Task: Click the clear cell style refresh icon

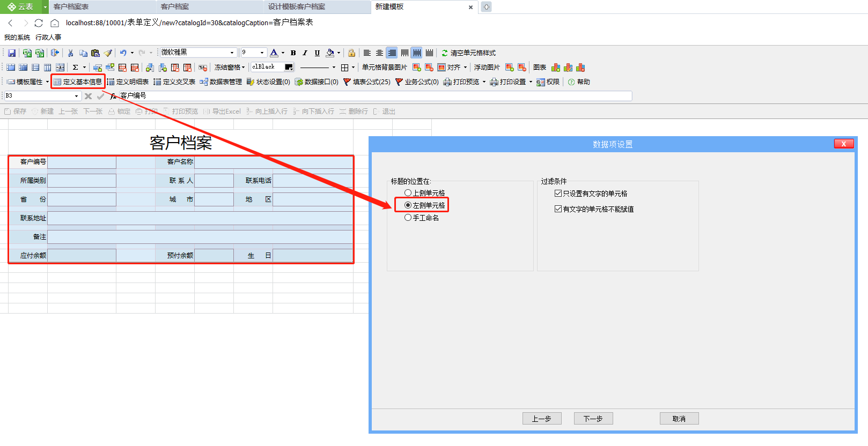Action: click(x=445, y=53)
